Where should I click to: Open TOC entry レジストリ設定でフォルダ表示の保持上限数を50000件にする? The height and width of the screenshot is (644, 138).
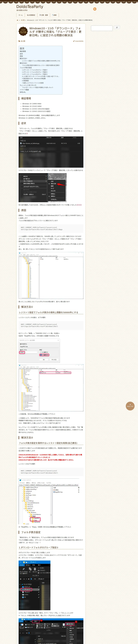point(41,61)
